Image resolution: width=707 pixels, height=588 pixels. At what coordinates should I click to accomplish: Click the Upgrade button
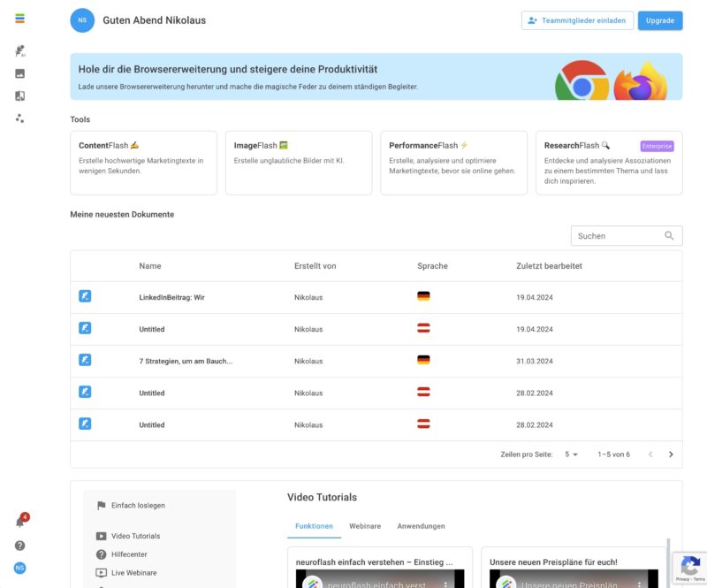[659, 20]
